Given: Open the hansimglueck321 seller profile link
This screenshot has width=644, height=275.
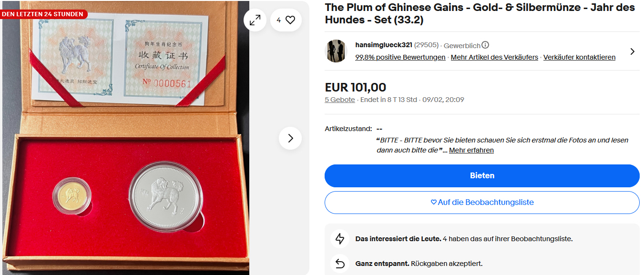Looking at the screenshot, I should [384, 45].
